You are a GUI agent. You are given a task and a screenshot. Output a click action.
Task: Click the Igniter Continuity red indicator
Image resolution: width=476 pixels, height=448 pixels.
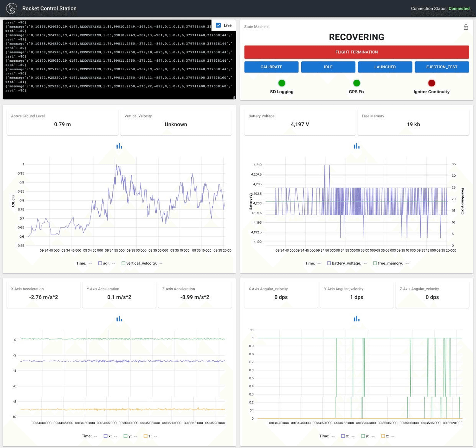tap(431, 83)
